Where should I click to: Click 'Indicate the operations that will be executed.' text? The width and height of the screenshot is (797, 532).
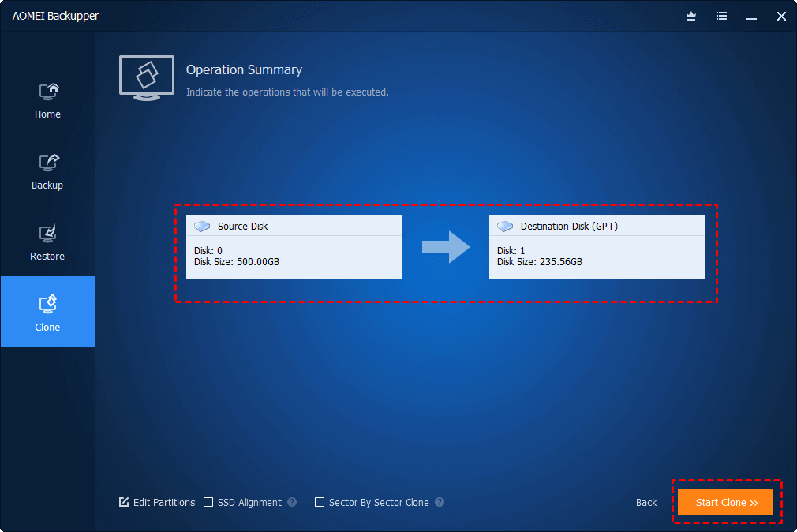[x=287, y=92]
